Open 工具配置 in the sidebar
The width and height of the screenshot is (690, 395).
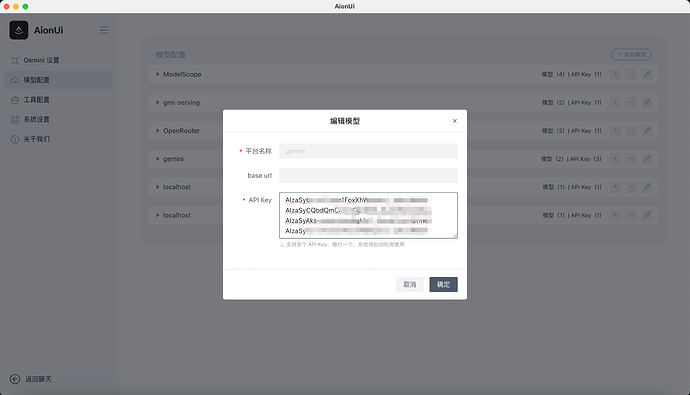59,100
